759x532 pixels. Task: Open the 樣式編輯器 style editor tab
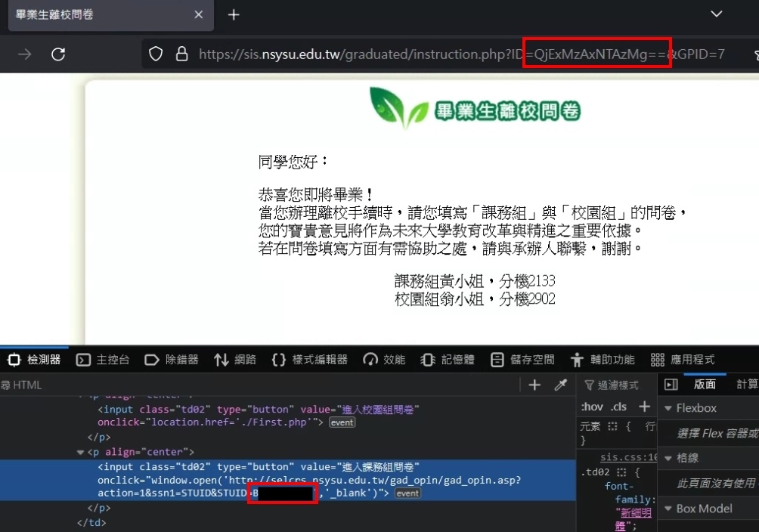[x=310, y=360]
